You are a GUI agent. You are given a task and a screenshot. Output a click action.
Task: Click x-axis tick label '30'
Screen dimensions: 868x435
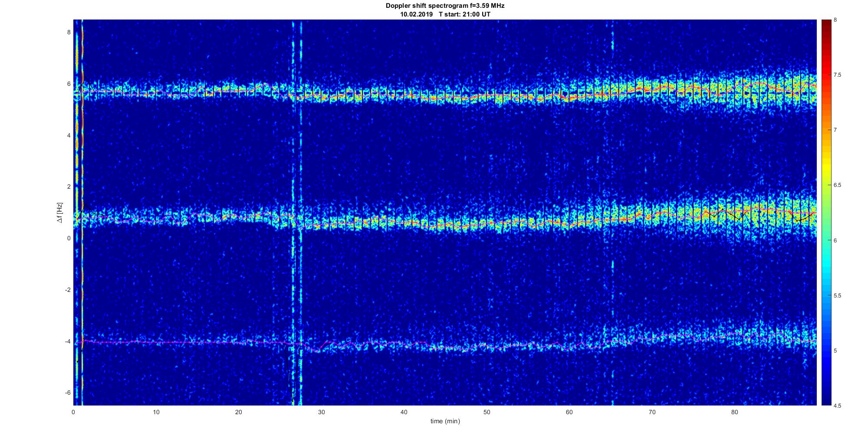pos(321,412)
